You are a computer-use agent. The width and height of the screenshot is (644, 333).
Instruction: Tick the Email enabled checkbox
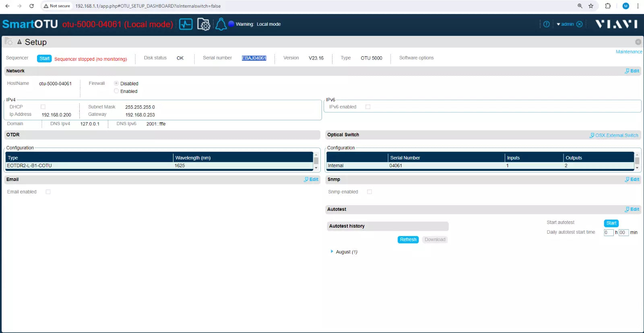click(x=48, y=192)
